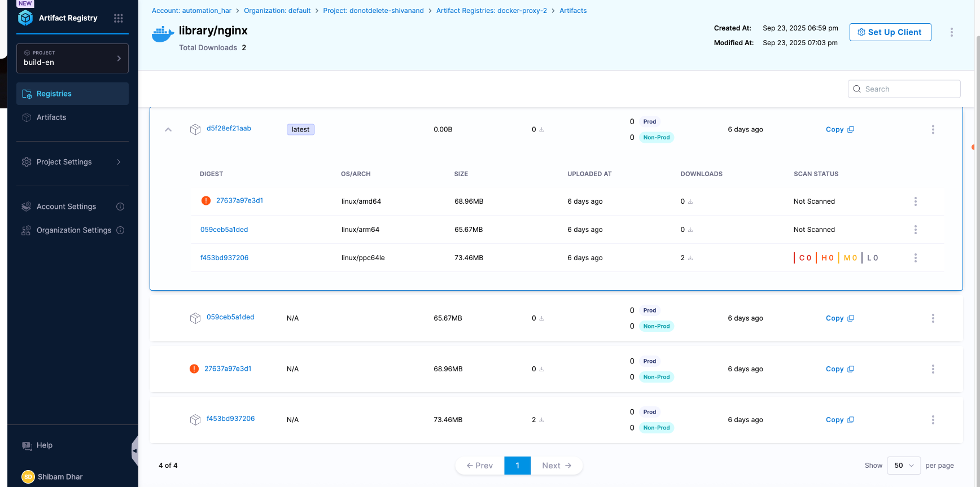This screenshot has width=980, height=487.
Task: Open the f453bd937206 digest link
Action: [x=224, y=258]
